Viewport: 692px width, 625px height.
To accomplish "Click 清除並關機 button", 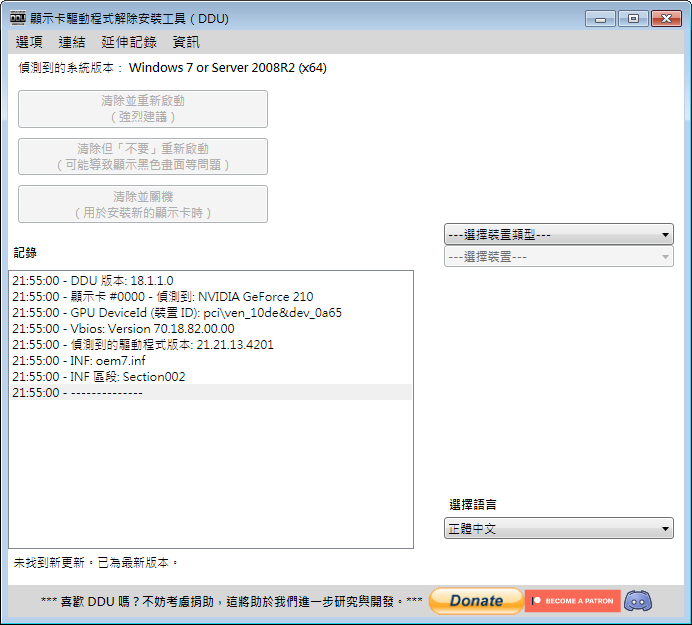I will click(x=143, y=204).
